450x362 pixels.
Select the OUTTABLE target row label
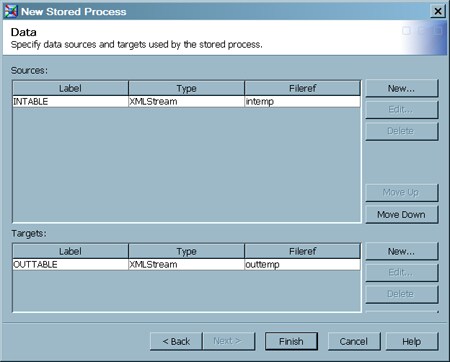coord(70,265)
